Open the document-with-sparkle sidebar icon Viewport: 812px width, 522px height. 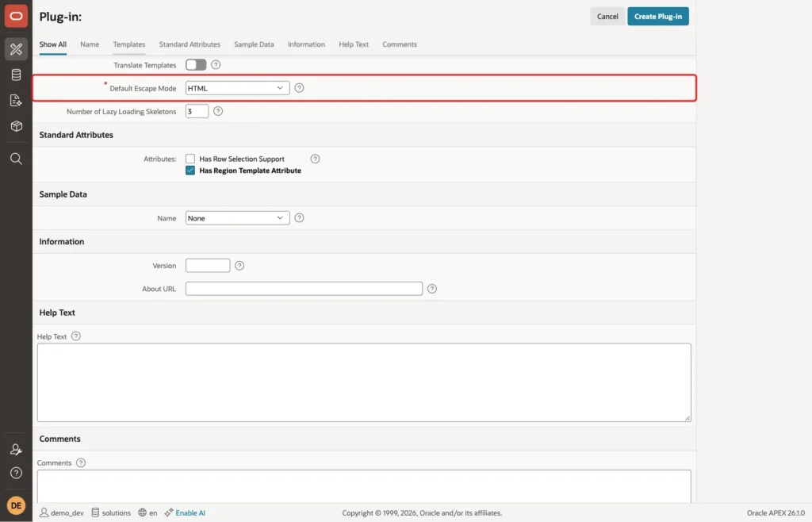click(x=16, y=101)
